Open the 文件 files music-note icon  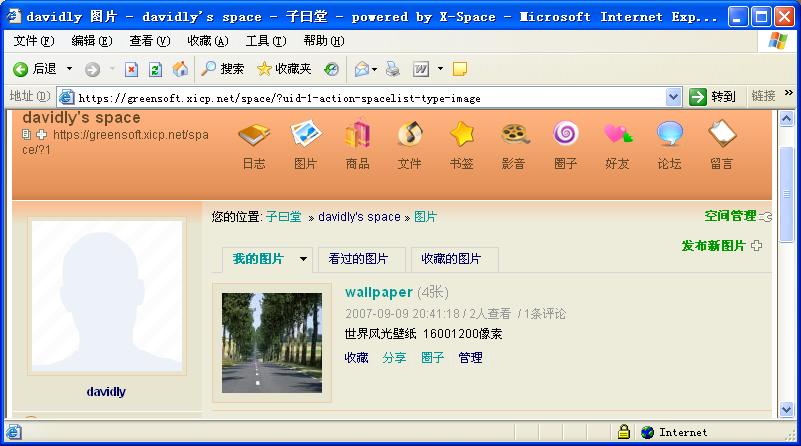tap(410, 134)
